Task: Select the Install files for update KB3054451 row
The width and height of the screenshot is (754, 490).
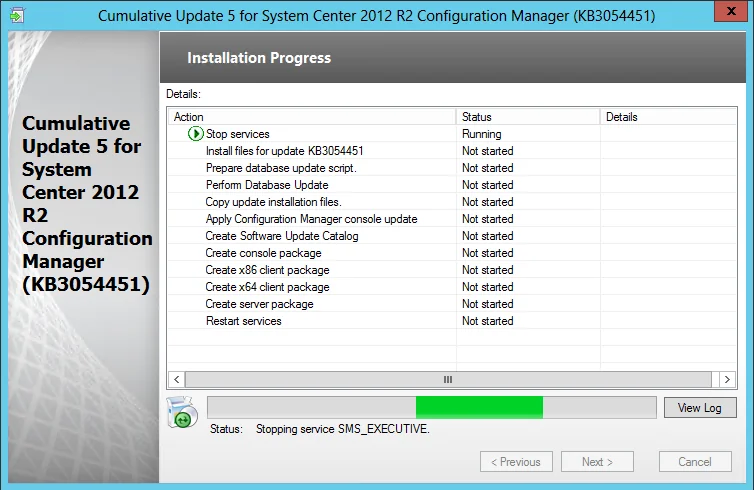Action: point(452,151)
